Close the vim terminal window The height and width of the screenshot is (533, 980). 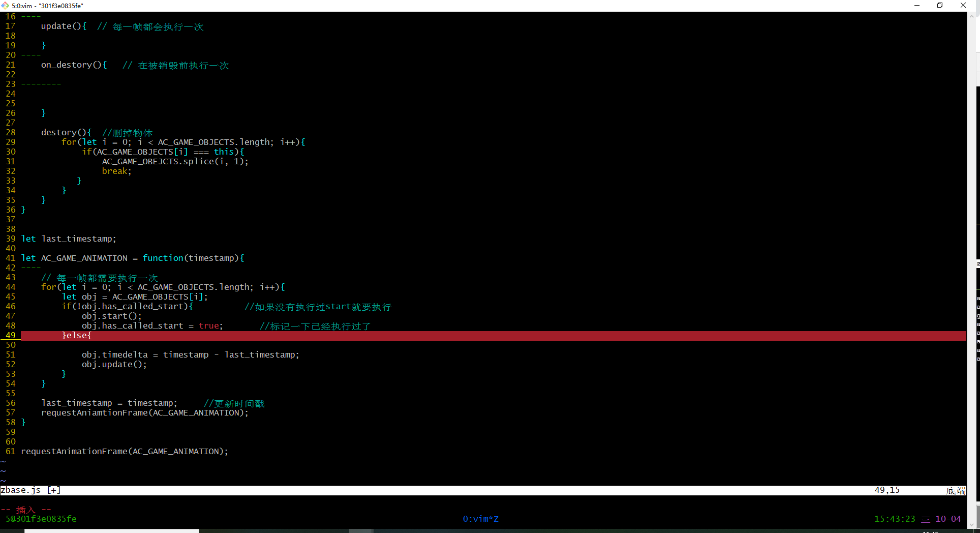(963, 6)
